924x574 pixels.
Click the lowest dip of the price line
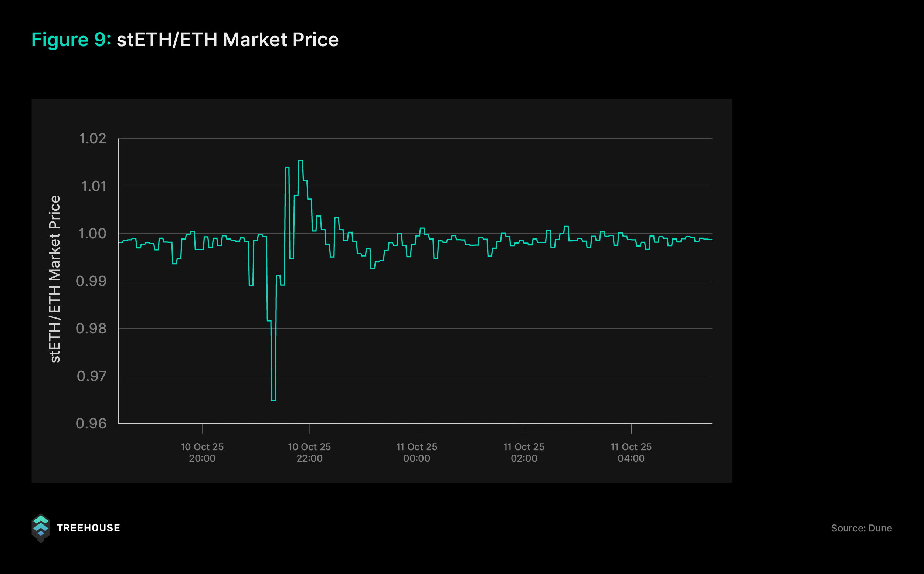click(x=274, y=401)
